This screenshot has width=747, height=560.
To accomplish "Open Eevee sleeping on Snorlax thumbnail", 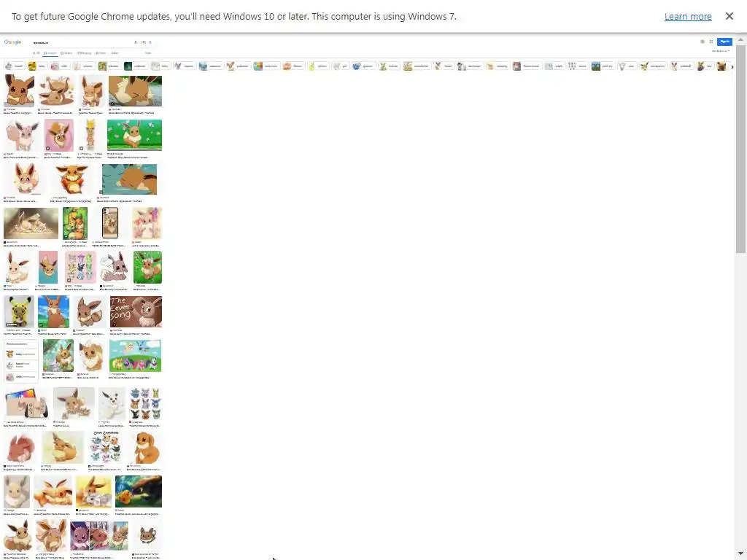I will [x=129, y=179].
